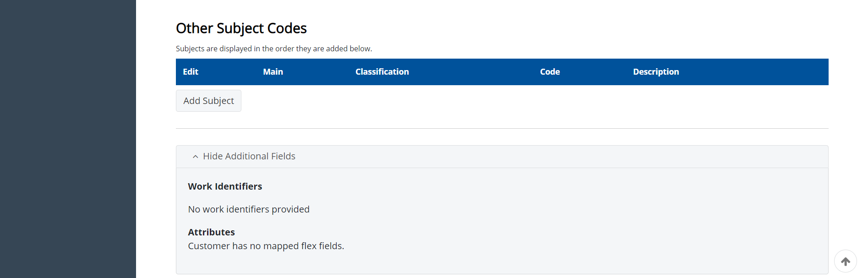Screen dimensions: 868x278
Task: Click the subjects display order note text
Action: click(274, 49)
